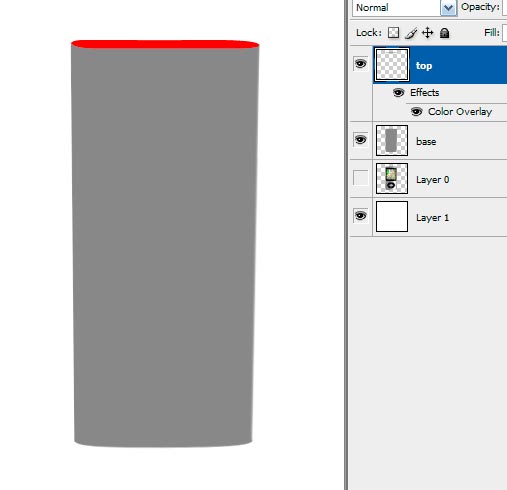
Task: Click the Color Overlay effect label
Action: [460, 112]
